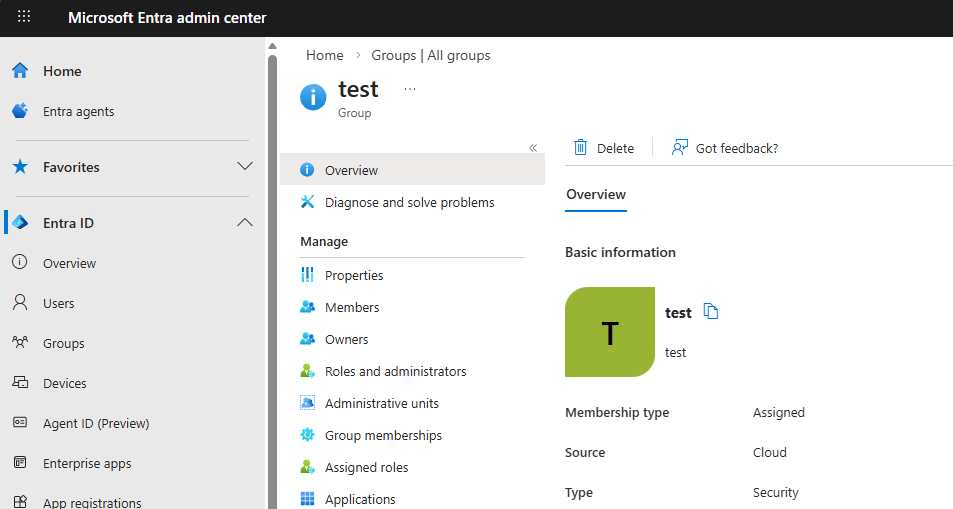Open the ellipsis more options next to test
953x509 pixels.
point(409,89)
